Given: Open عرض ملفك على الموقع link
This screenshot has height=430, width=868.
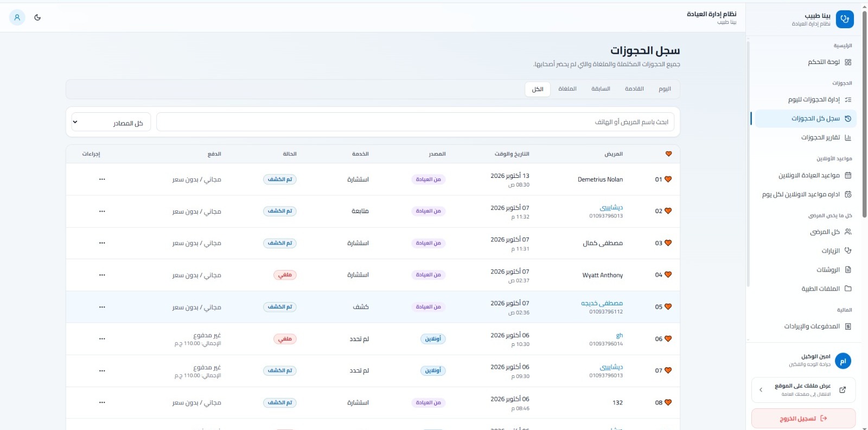Looking at the screenshot, I should (803, 390).
